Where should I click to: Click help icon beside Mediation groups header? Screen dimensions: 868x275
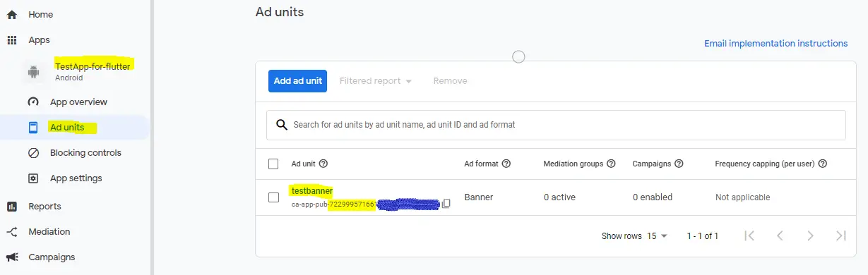point(611,164)
